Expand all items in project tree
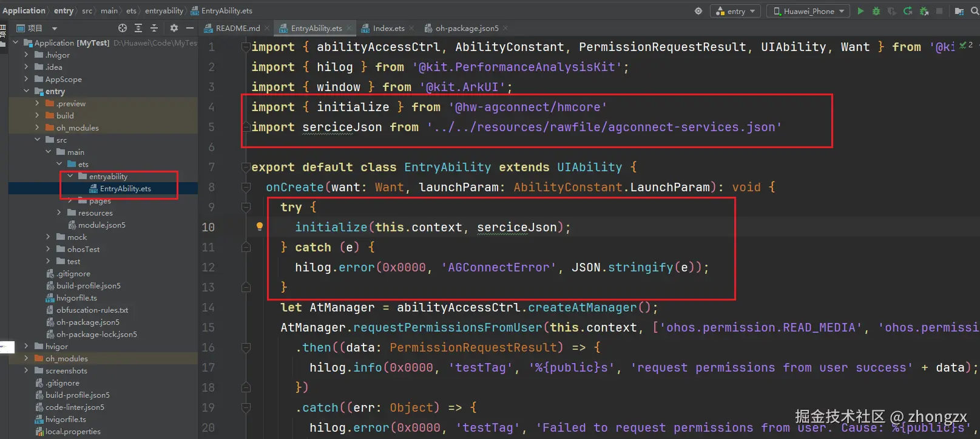This screenshot has width=980, height=439. pos(138,28)
